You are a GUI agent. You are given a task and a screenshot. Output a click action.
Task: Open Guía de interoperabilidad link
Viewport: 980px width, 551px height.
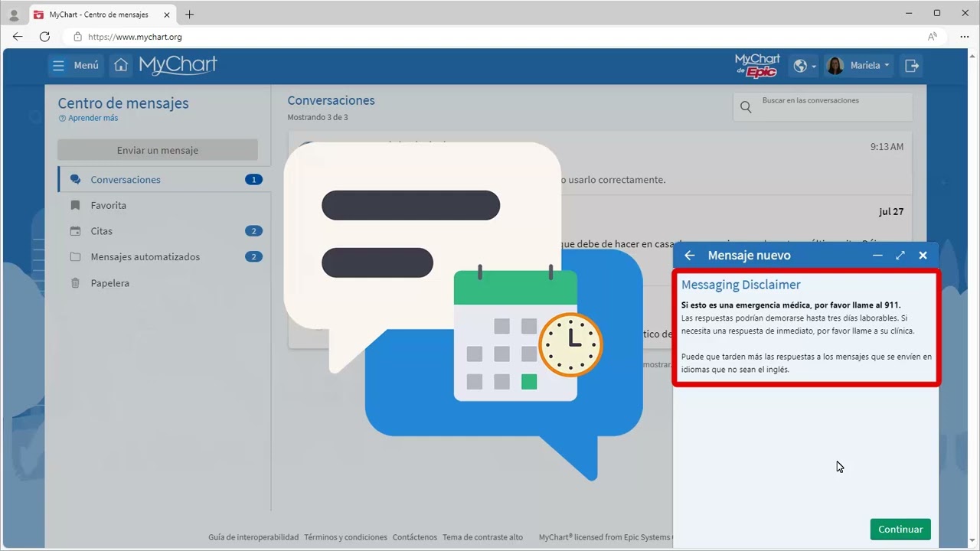[x=253, y=537]
